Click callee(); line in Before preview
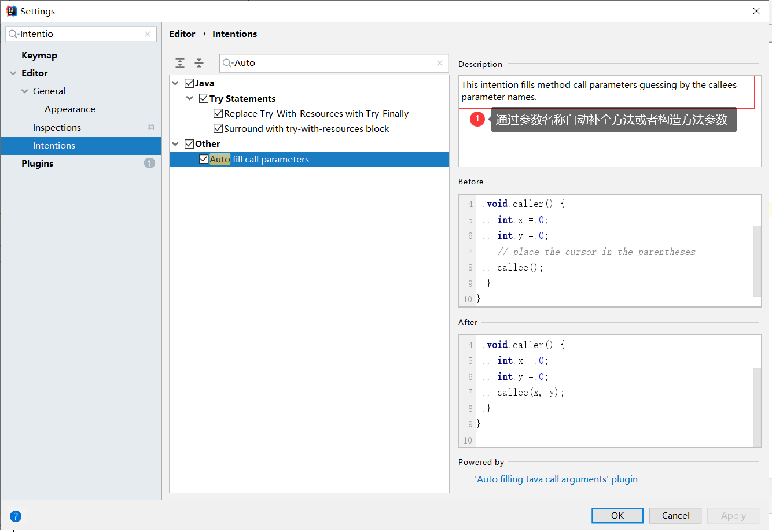The image size is (772, 532). pos(520,268)
